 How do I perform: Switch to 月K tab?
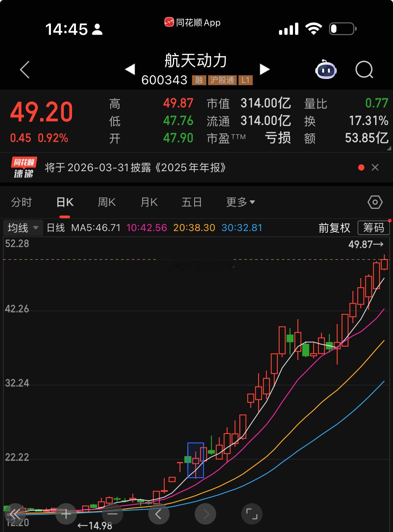149,202
